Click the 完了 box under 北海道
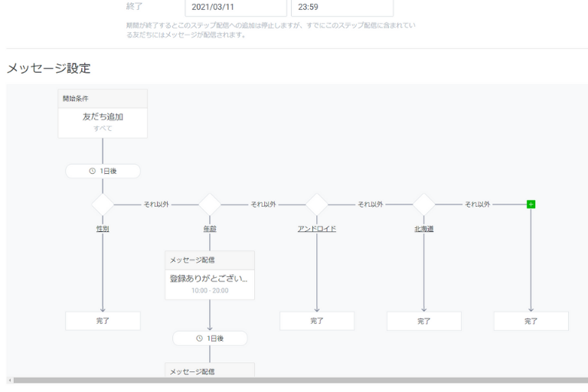The height and width of the screenshot is (392, 588). pos(423,321)
